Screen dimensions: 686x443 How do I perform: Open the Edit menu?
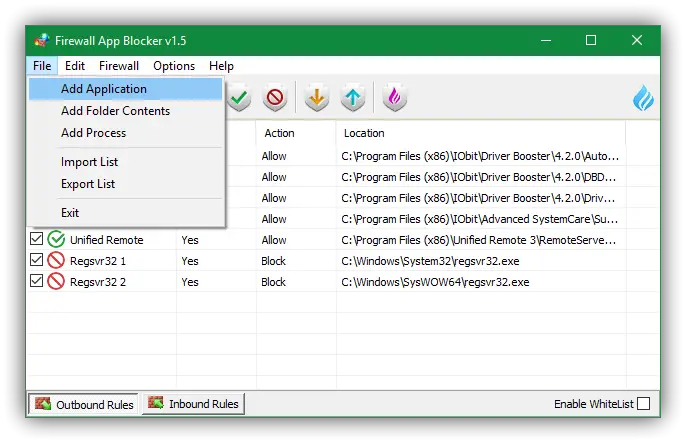(x=75, y=66)
